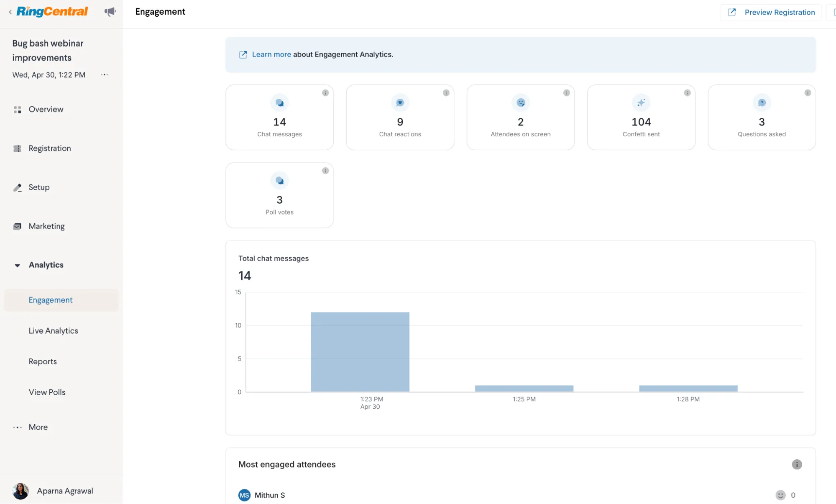
Task: Click the megaphone announcements icon
Action: click(x=110, y=12)
